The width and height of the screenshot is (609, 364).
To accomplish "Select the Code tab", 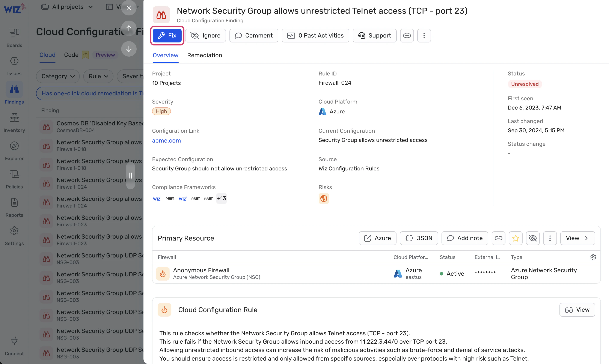I will [x=71, y=55].
